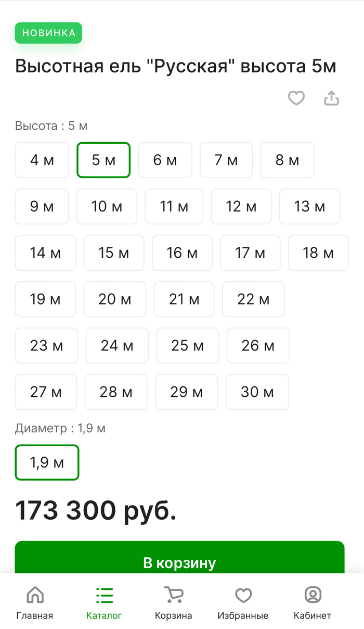Add product to favorites with heart icon

[296, 98]
